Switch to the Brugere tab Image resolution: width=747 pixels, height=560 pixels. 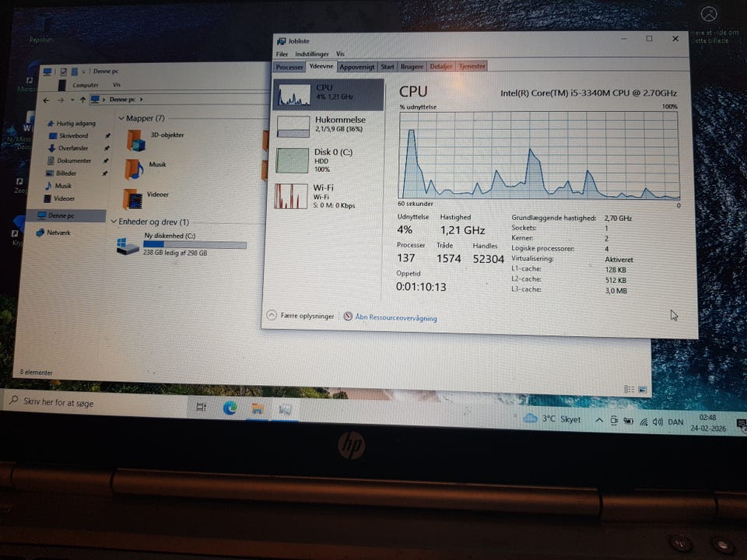coord(412,67)
